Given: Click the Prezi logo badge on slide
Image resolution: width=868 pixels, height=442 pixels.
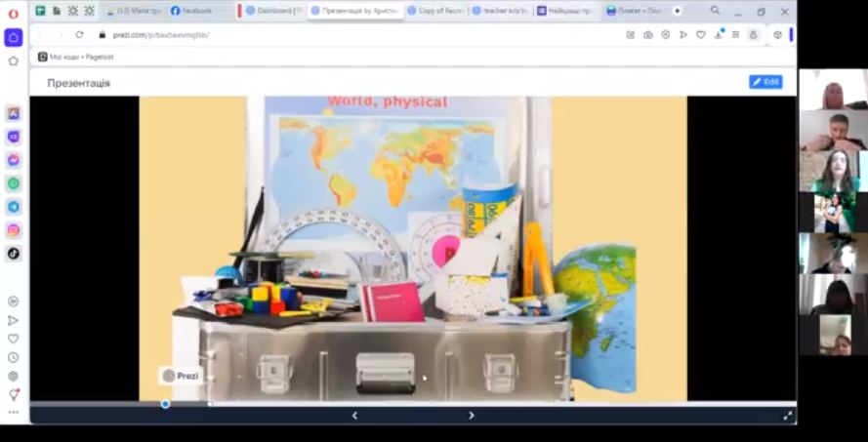Looking at the screenshot, I should pos(181,377).
